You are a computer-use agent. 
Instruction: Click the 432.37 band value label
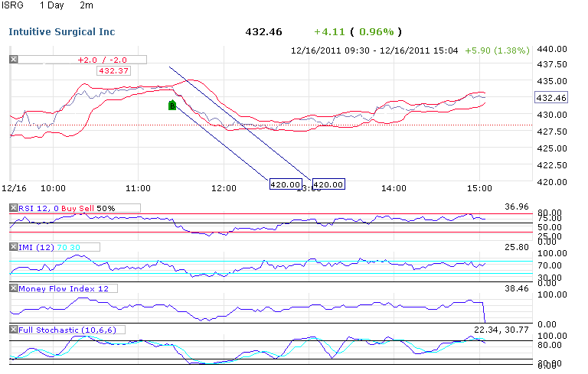(113, 70)
